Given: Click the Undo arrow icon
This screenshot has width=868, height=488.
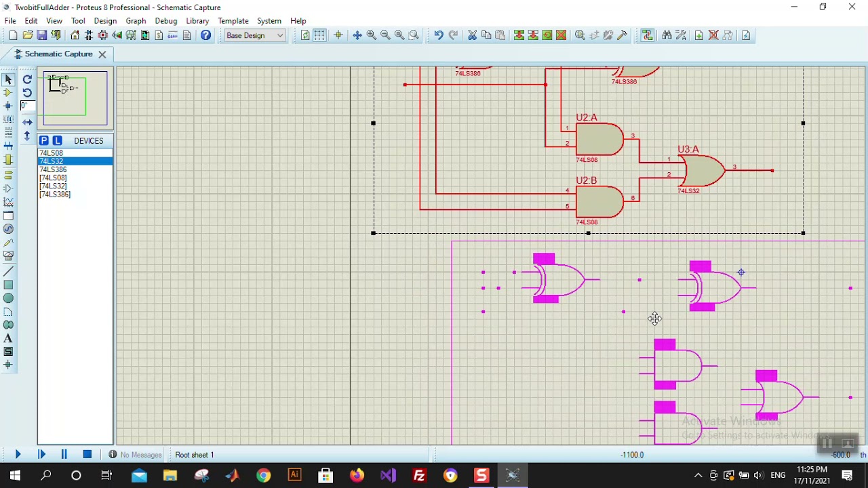Looking at the screenshot, I should click(x=439, y=35).
